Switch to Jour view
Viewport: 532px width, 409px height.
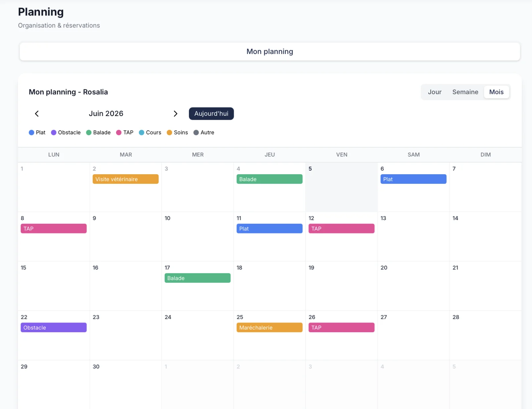coord(435,92)
